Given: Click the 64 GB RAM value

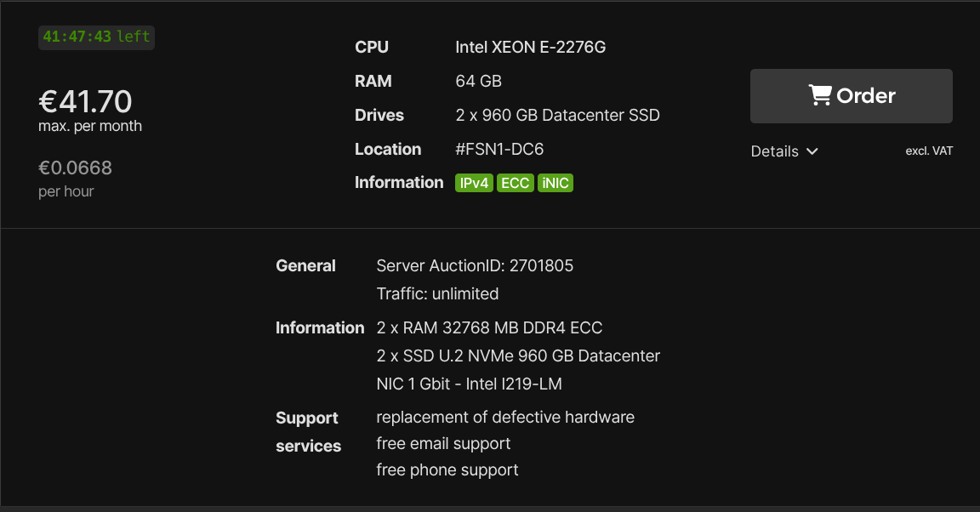Looking at the screenshot, I should pyautogui.click(x=479, y=82).
